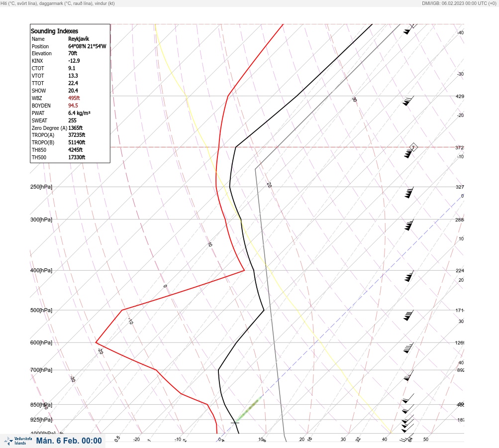Click the wind barb at 500 hPa level
The image size is (499, 448).
(408, 315)
